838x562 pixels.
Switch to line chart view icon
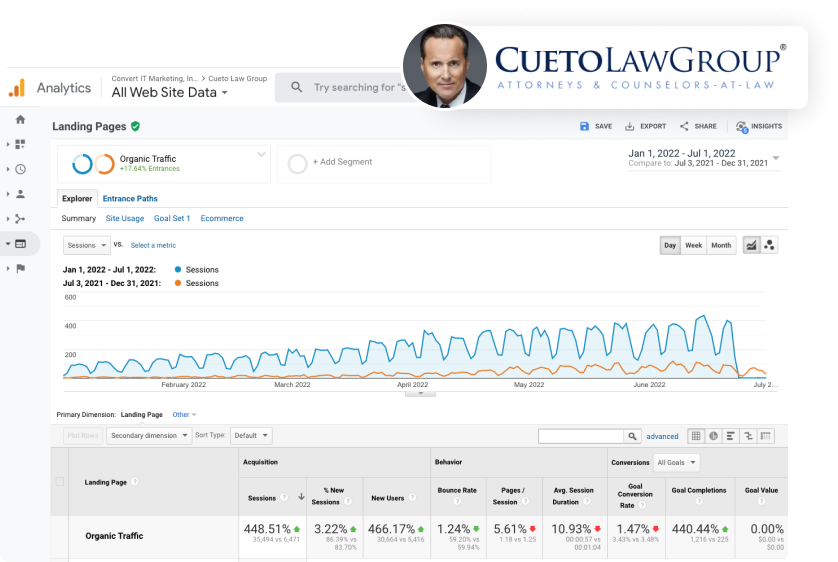[751, 245]
